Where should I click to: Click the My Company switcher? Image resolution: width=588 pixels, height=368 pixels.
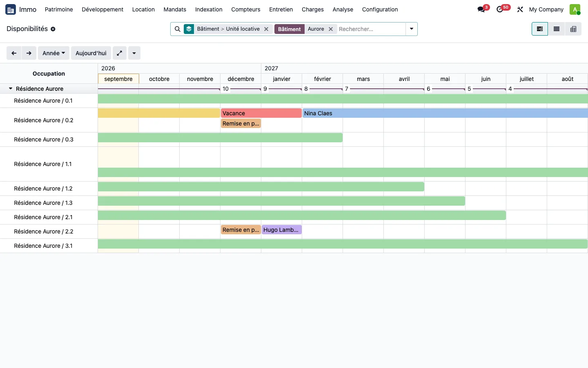pyautogui.click(x=546, y=9)
